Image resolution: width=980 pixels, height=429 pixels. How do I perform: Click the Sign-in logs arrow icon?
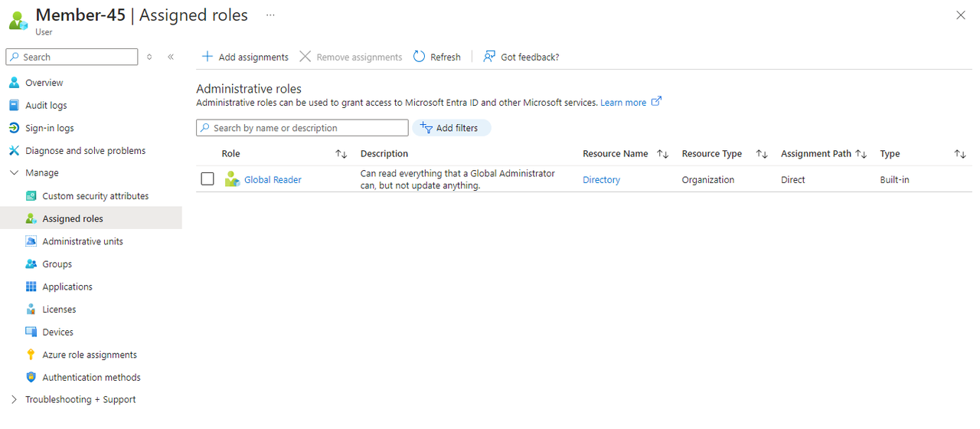[14, 128]
